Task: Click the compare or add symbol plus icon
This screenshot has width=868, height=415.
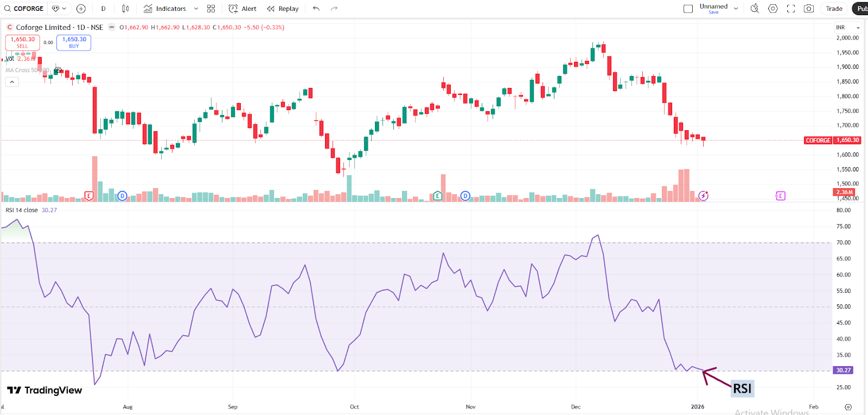Action: 81,9
